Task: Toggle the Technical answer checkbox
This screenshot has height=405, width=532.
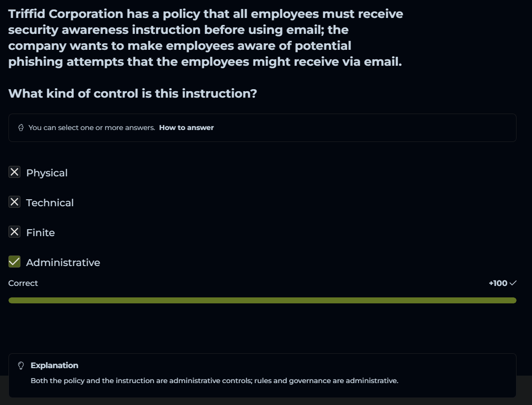Action: [x=14, y=202]
